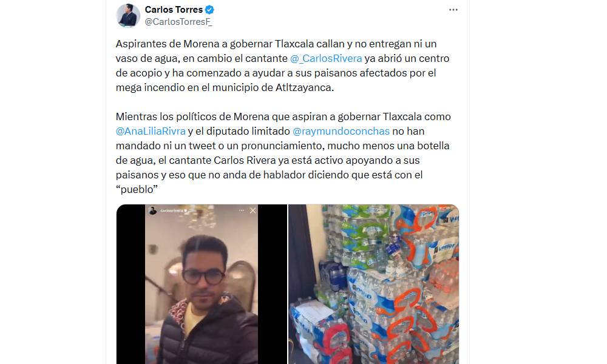Click the story progress bar at top
Image resolution: width=607 pixels, height=364 pixels.
[202, 206]
